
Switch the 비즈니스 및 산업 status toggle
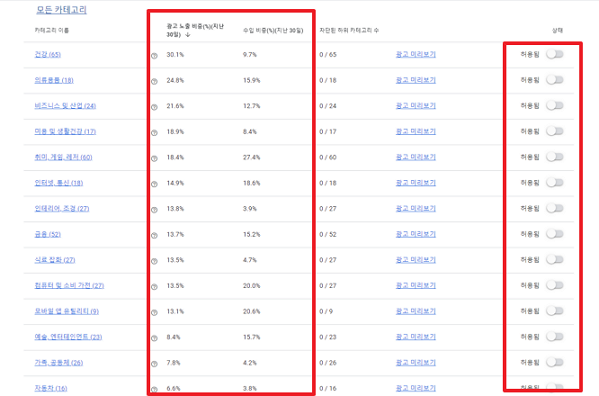tap(555, 105)
